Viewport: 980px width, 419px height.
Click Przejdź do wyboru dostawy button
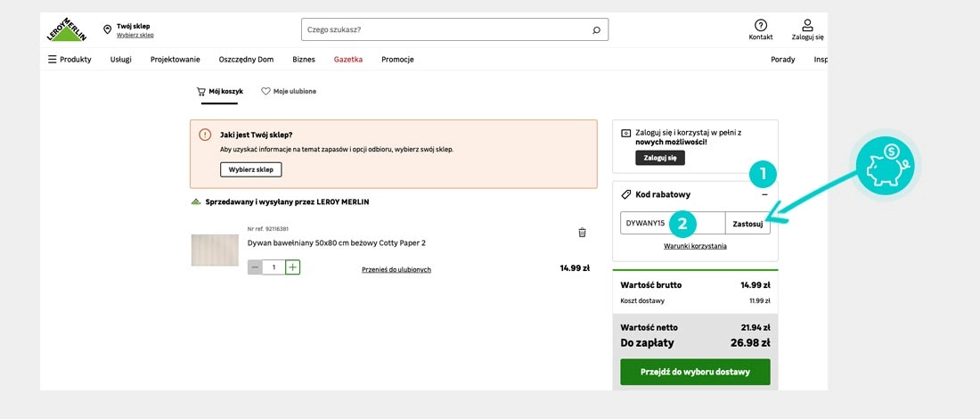tap(695, 372)
